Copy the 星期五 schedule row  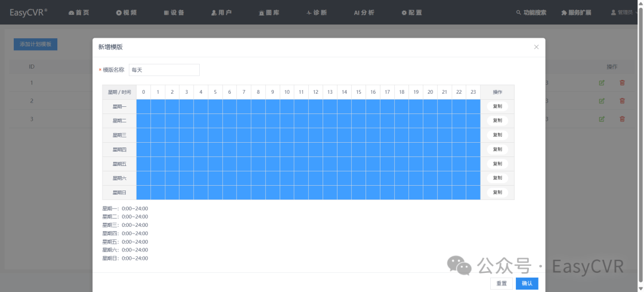pos(497,164)
